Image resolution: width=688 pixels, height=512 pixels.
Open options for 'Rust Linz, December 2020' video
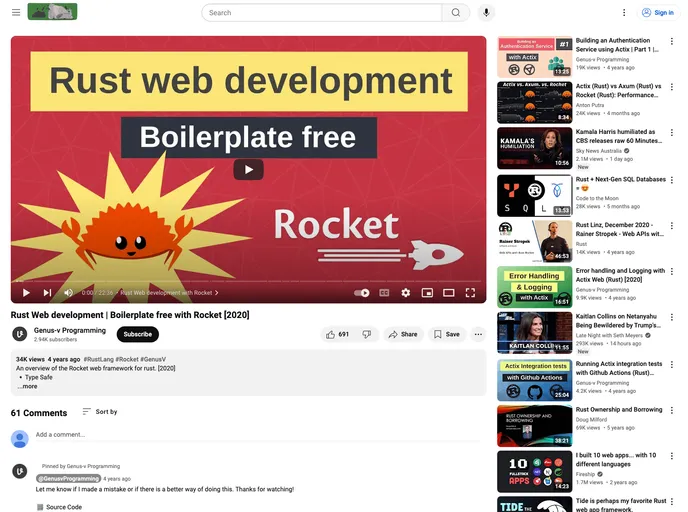click(672, 226)
